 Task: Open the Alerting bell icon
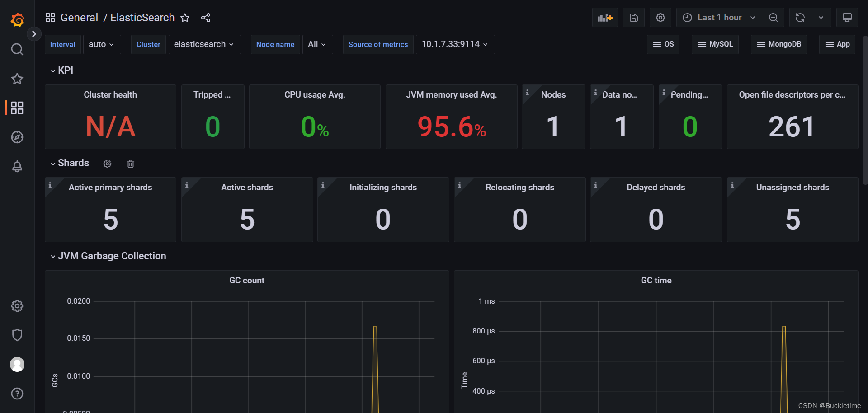(x=17, y=166)
